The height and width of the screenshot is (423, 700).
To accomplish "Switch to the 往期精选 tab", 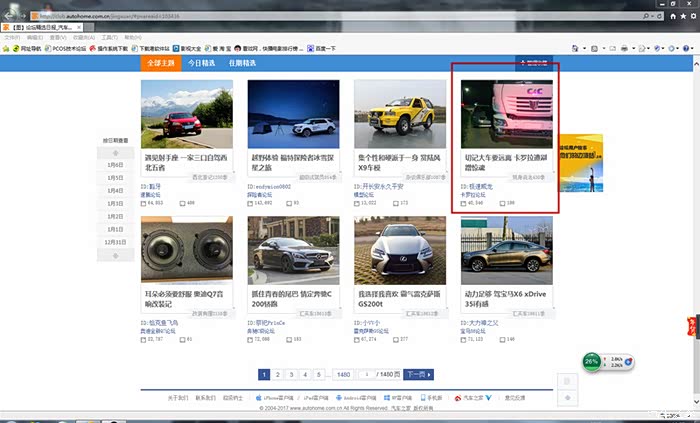I will pyautogui.click(x=242, y=63).
